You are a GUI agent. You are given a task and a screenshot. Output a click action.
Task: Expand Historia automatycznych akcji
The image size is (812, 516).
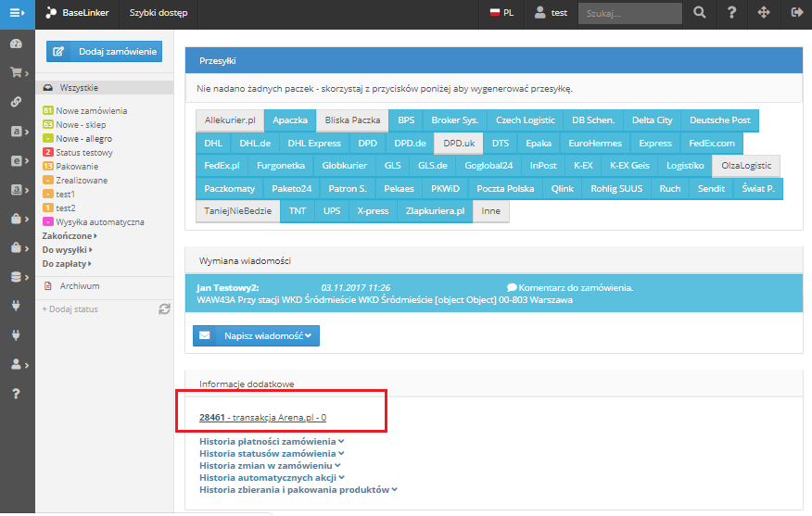coord(272,478)
